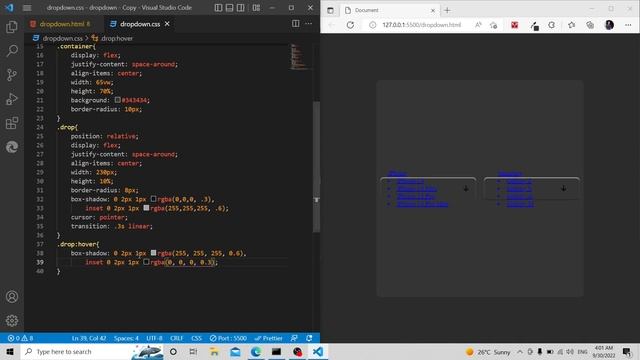
Task: Click the left dropdown down arrow
Action: 466,189
